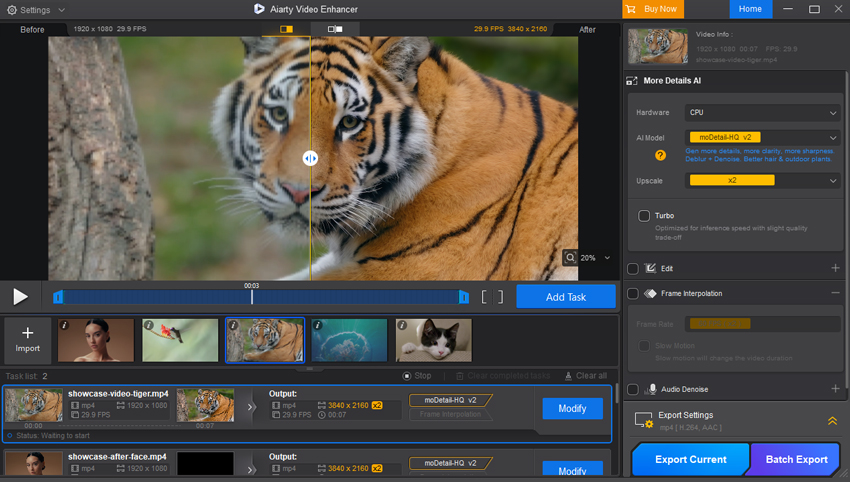Open the Export Settings monitor icon
The width and height of the screenshot is (850, 482).
click(644, 420)
